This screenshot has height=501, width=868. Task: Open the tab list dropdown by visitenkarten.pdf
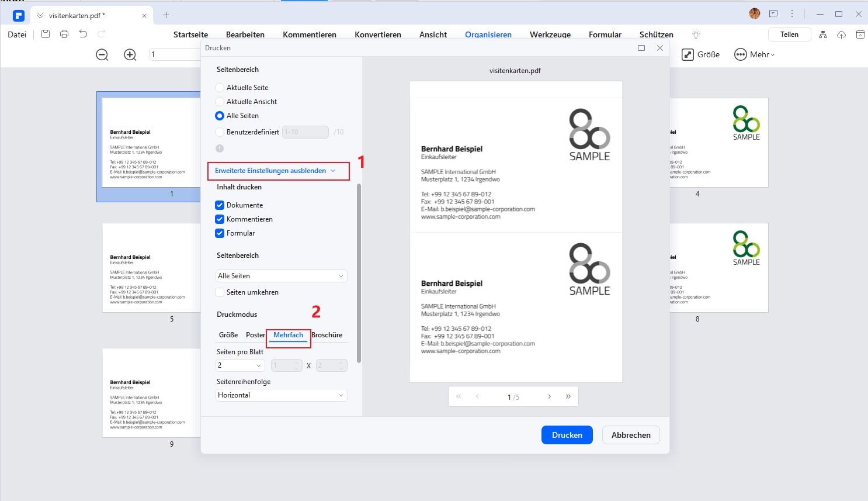click(x=40, y=16)
